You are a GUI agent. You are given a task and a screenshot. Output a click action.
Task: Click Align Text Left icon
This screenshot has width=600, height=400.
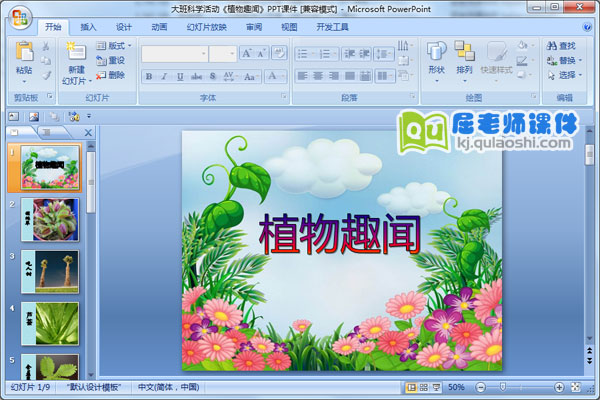pyautogui.click(x=302, y=76)
